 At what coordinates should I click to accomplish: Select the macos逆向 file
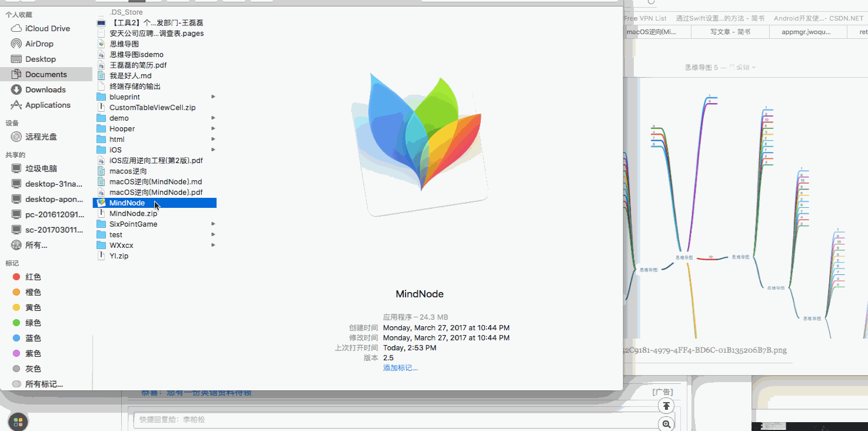[x=128, y=171]
